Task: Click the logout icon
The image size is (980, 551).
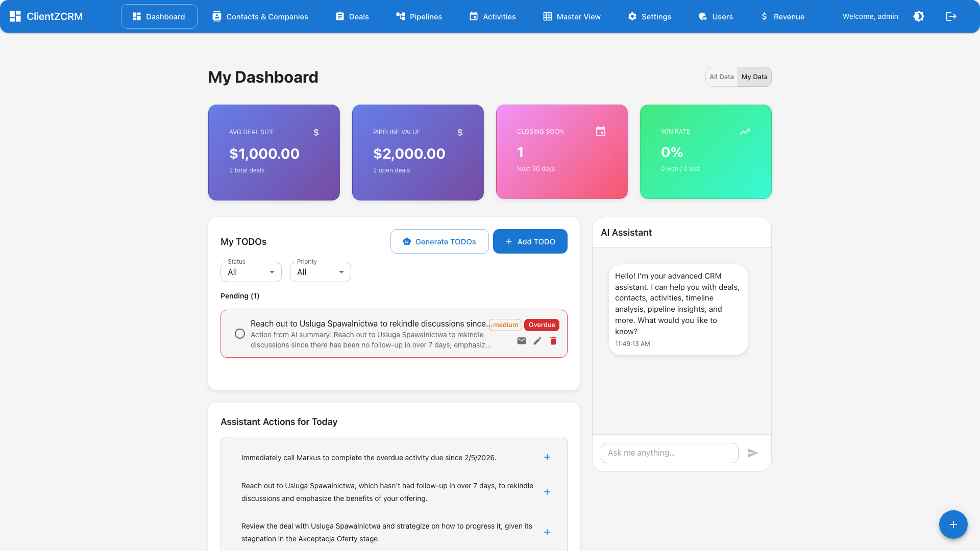Action: pyautogui.click(x=951, y=16)
